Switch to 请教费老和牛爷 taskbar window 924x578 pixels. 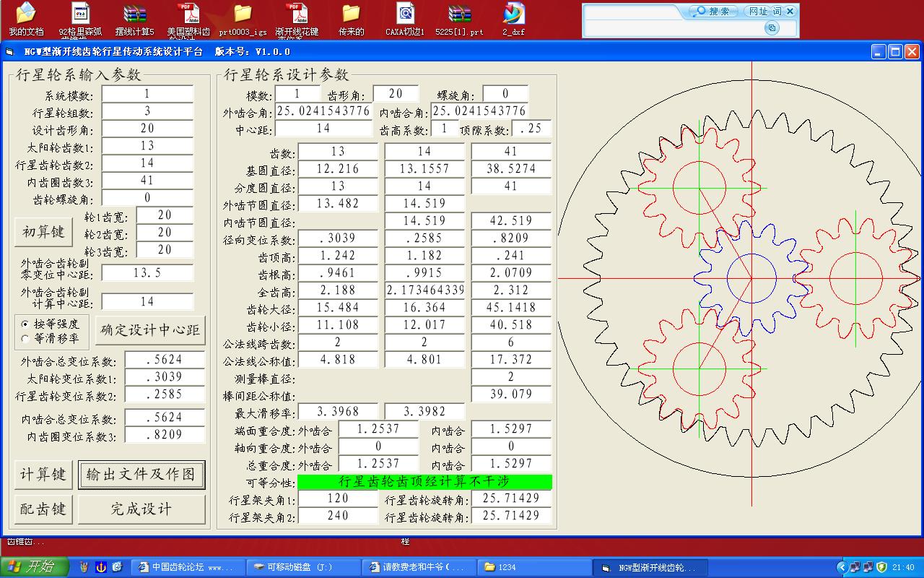417,567
